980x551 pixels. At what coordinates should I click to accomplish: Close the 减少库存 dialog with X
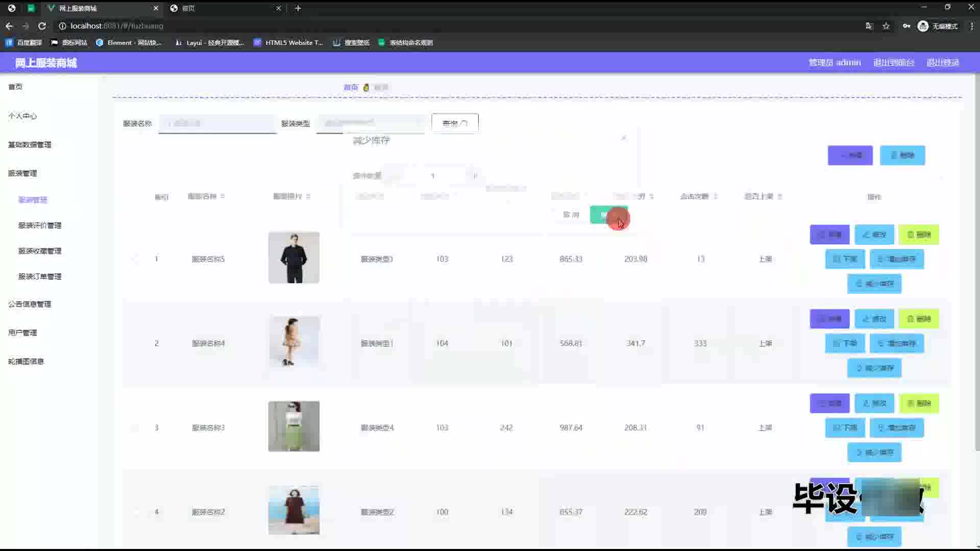click(x=624, y=138)
